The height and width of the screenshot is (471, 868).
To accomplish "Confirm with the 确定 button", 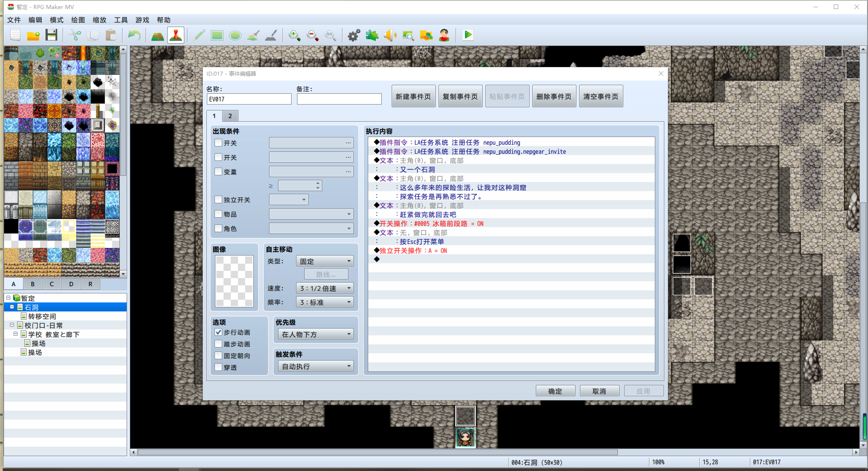I will (555, 391).
